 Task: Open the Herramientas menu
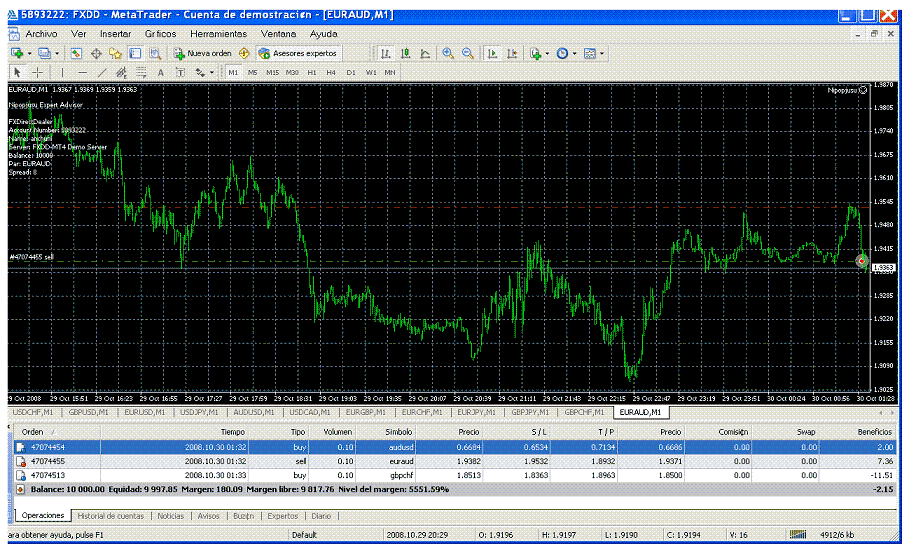[218, 33]
